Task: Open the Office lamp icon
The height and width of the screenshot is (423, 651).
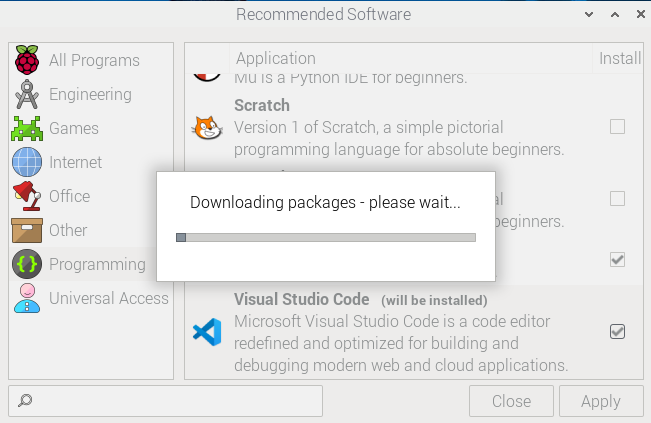Action: (x=27, y=196)
